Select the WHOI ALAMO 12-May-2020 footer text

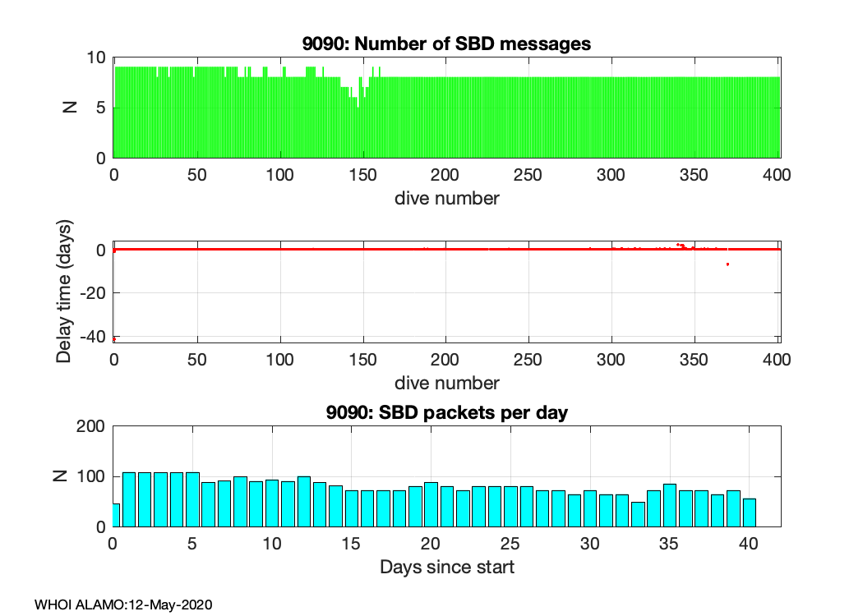click(x=123, y=605)
